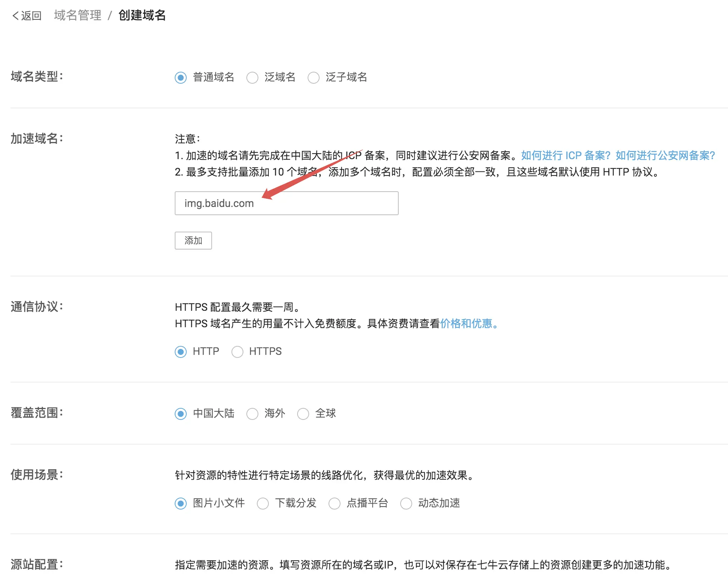Open 价格和优惠 pricing link
The image size is (728, 582).
(x=469, y=323)
